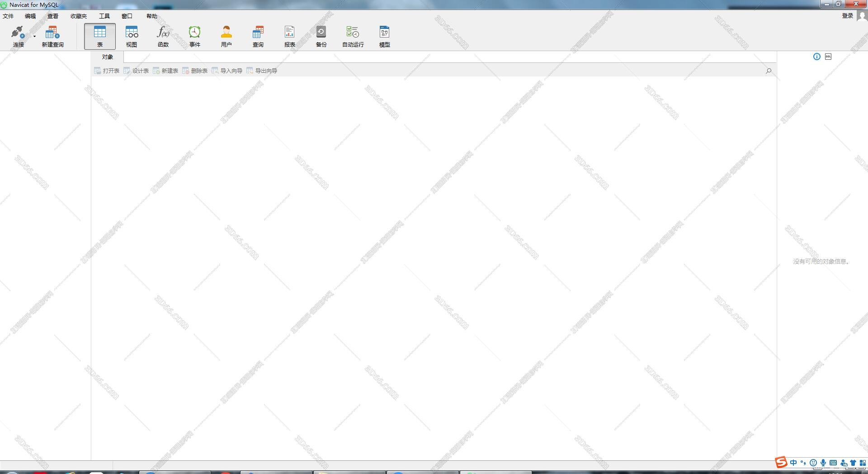Image resolution: width=868 pixels, height=474 pixels.
Task: Open 自动运行 (Automation) tool
Action: pos(353,36)
